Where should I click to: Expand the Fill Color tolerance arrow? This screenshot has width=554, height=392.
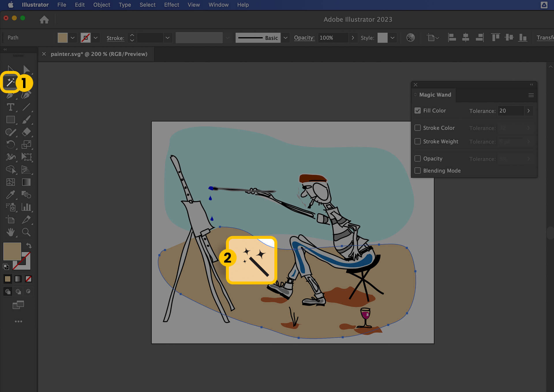click(529, 110)
